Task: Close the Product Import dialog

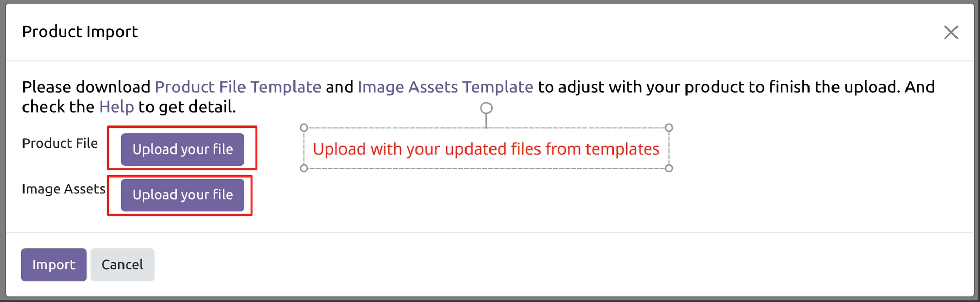Action: tap(950, 32)
